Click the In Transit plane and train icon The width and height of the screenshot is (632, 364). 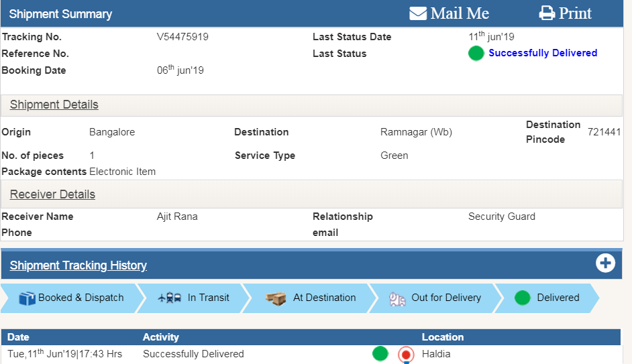(169, 298)
